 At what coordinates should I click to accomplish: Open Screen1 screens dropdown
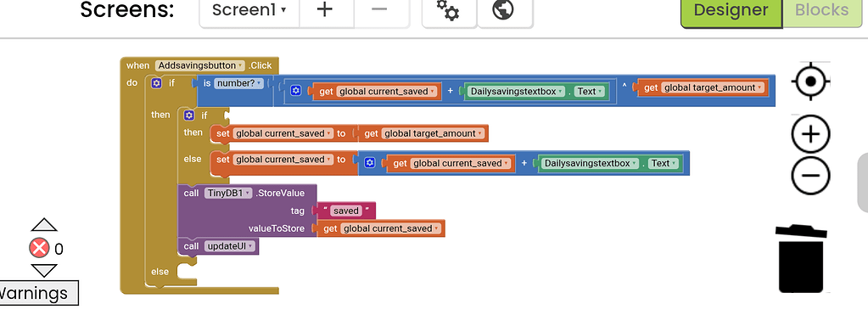249,9
